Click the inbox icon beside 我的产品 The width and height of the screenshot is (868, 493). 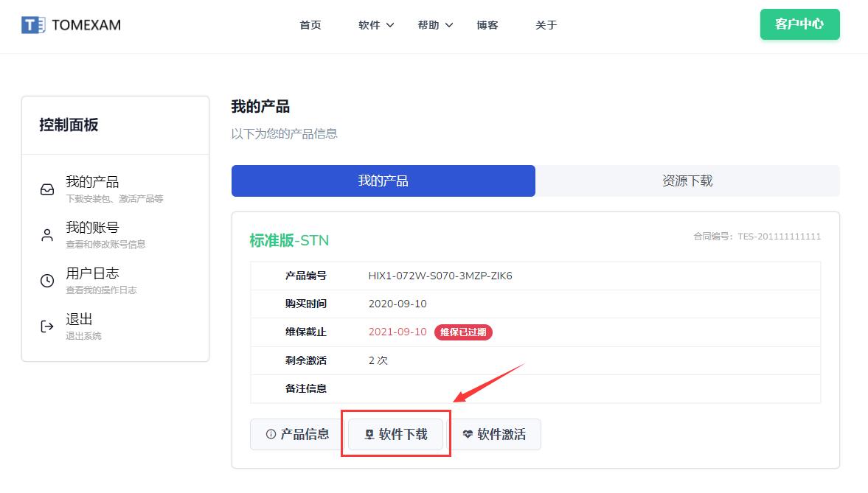point(47,189)
